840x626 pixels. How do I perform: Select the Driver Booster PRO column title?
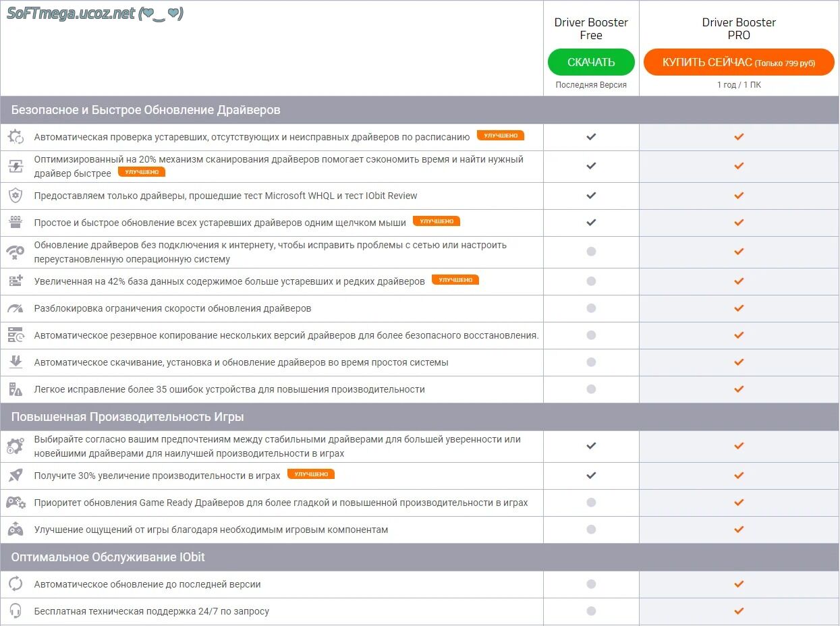739,28
